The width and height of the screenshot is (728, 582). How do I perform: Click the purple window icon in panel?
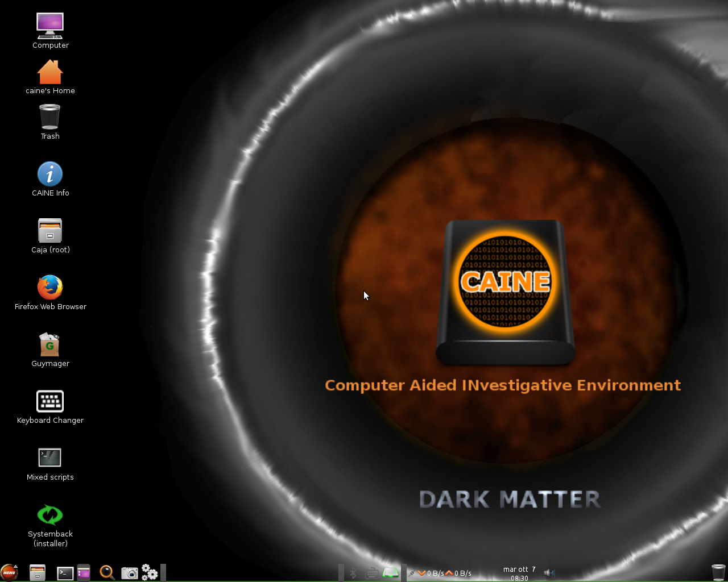point(84,572)
